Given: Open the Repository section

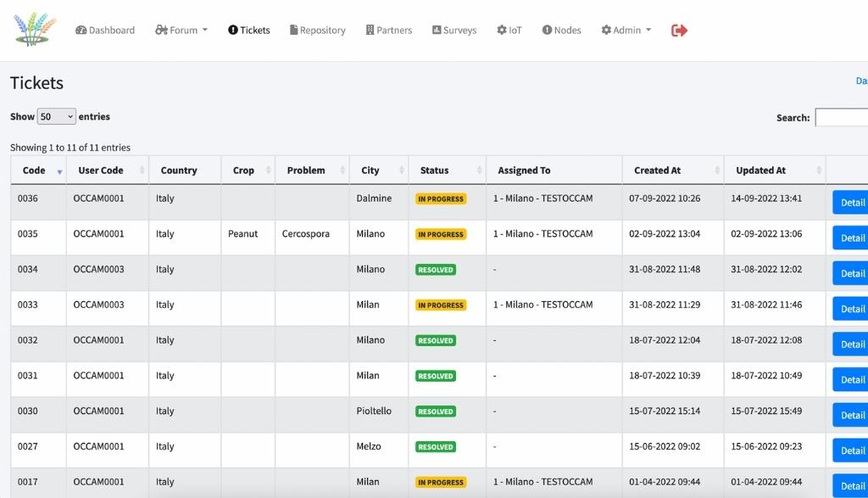Looking at the screenshot, I should 318,31.
